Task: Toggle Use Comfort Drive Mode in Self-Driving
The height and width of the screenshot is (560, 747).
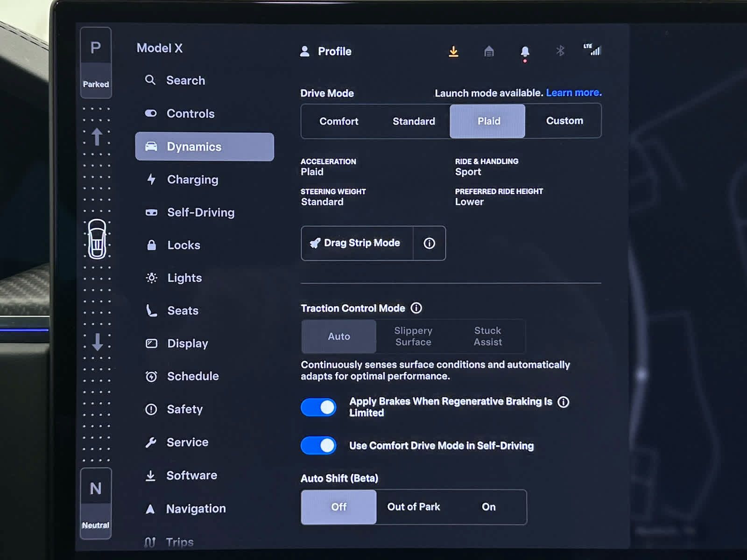Action: [x=318, y=446]
